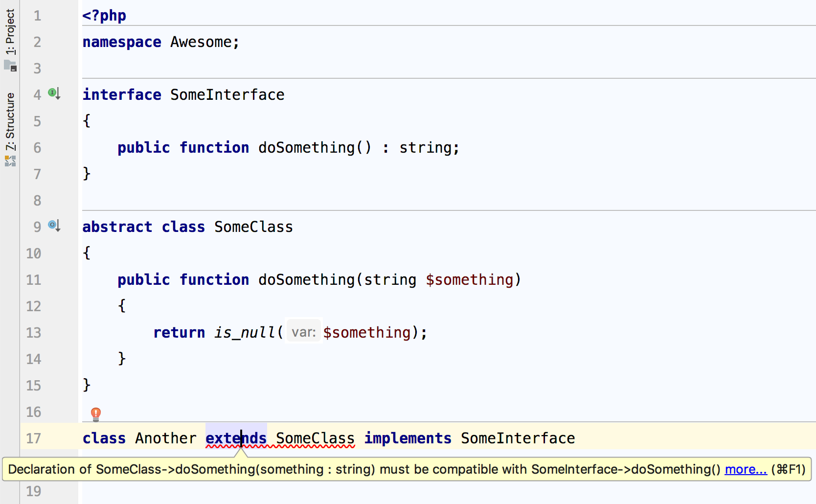Click 'SomeInterface' name on line 4
Image resolution: width=816 pixels, height=504 pixels.
point(227,94)
